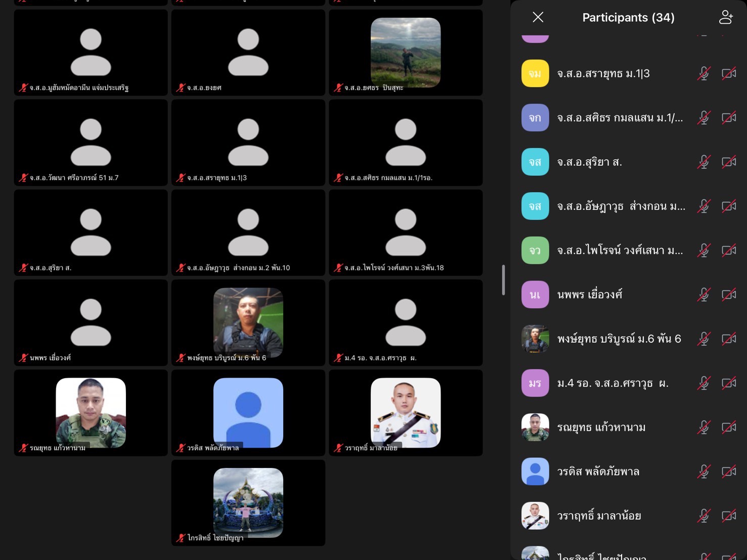Open the add participant icon

tap(726, 18)
